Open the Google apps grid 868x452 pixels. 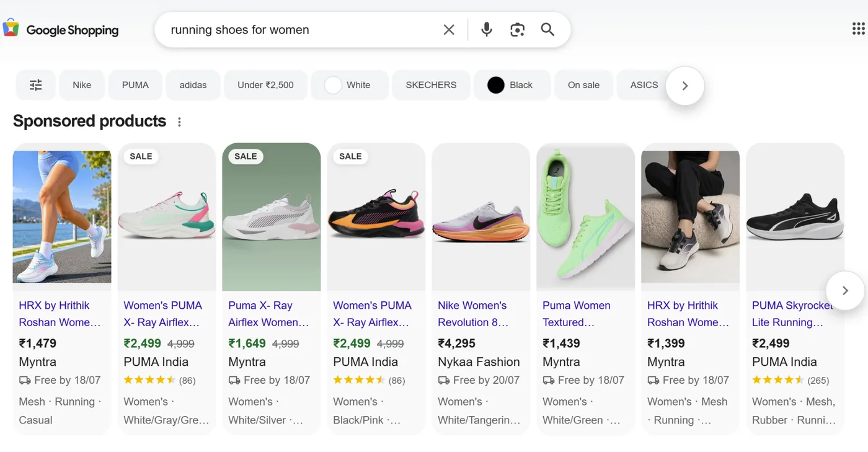coord(858,29)
